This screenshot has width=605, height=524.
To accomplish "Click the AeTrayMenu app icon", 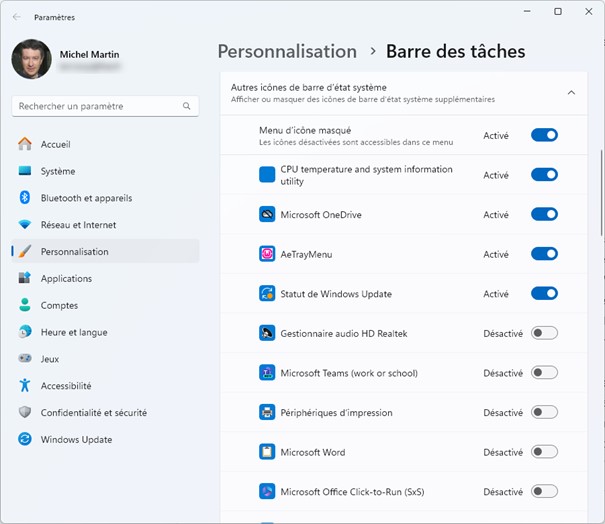I will click(267, 254).
